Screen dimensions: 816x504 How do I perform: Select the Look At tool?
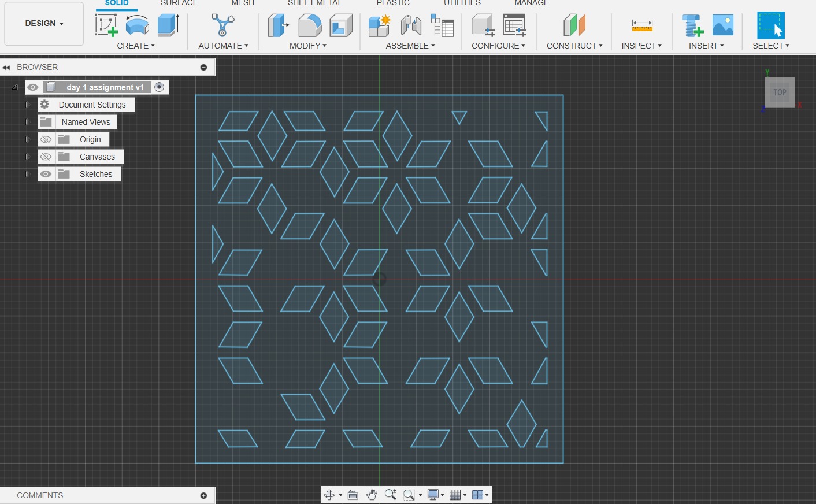[x=353, y=495]
